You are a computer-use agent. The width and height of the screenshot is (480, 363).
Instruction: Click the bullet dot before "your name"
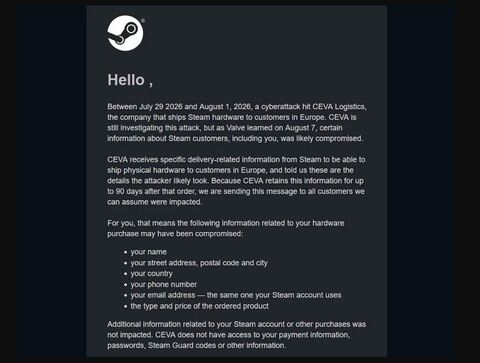coord(125,252)
